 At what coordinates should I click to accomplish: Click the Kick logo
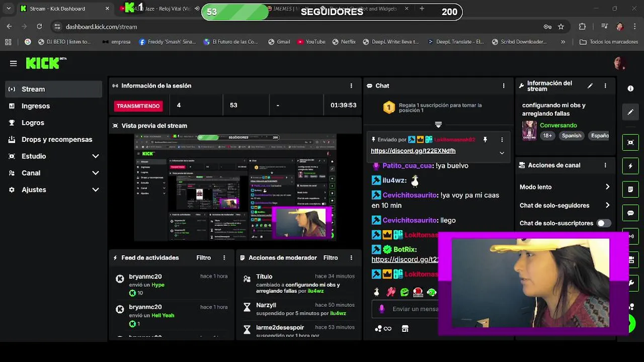46,63
